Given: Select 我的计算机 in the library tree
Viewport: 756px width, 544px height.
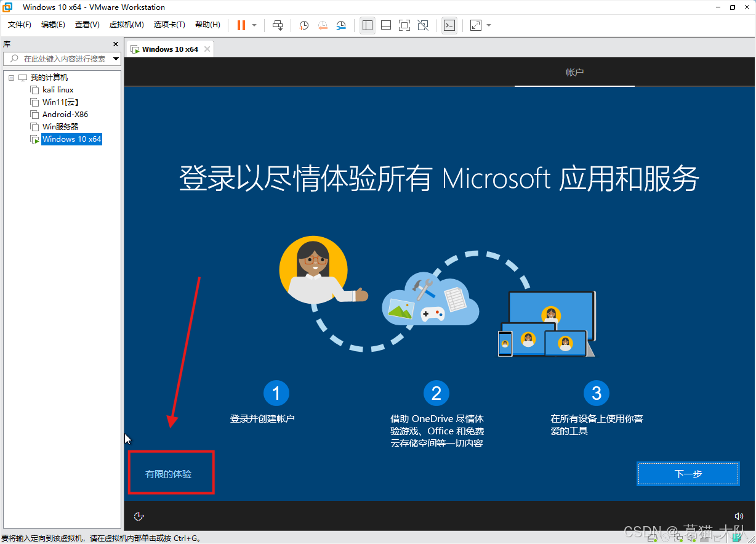Looking at the screenshot, I should (49, 78).
